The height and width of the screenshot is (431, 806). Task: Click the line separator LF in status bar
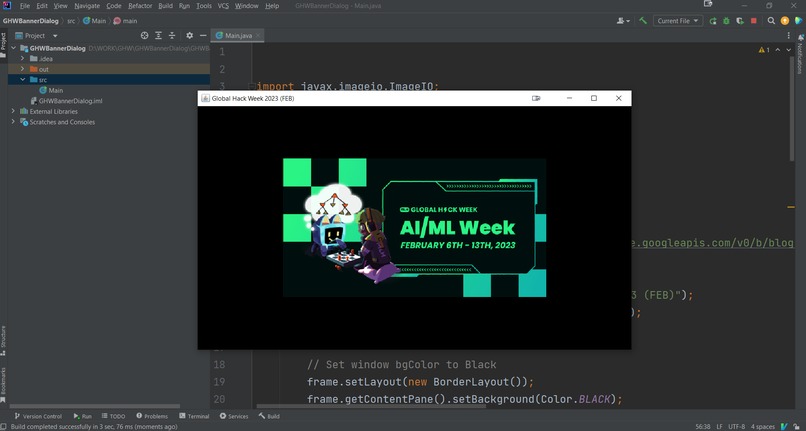719,426
